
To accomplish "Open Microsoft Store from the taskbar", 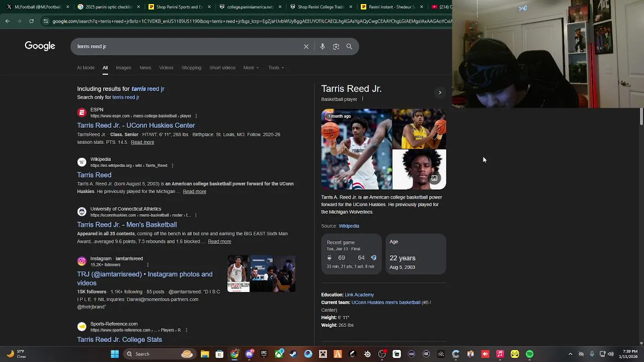I will click(x=219, y=354).
